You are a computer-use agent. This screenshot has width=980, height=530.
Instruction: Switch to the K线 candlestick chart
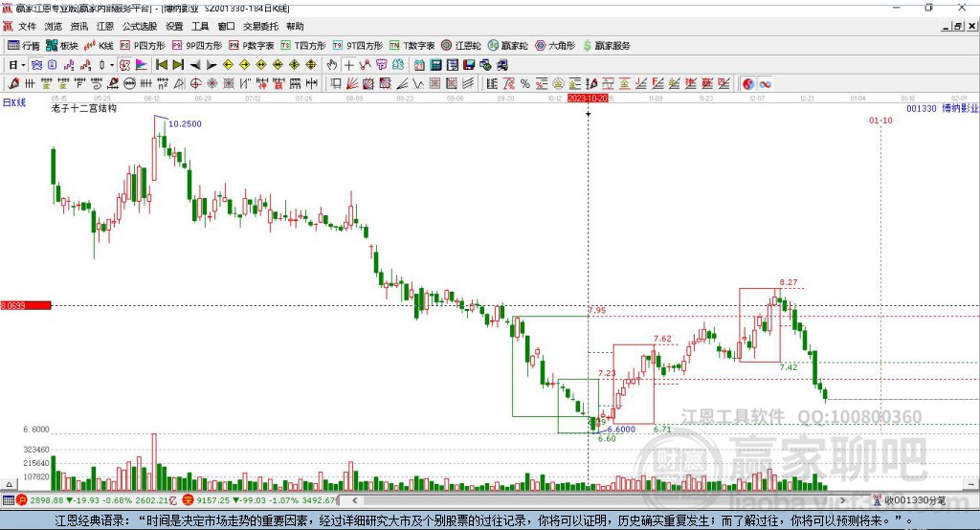tap(99, 46)
